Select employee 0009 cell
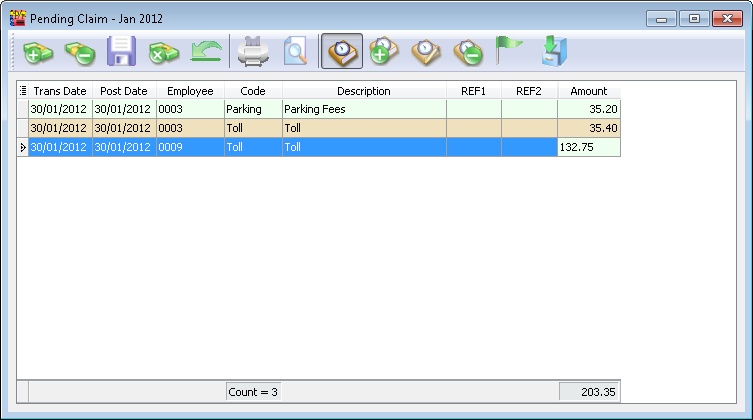 [x=190, y=147]
